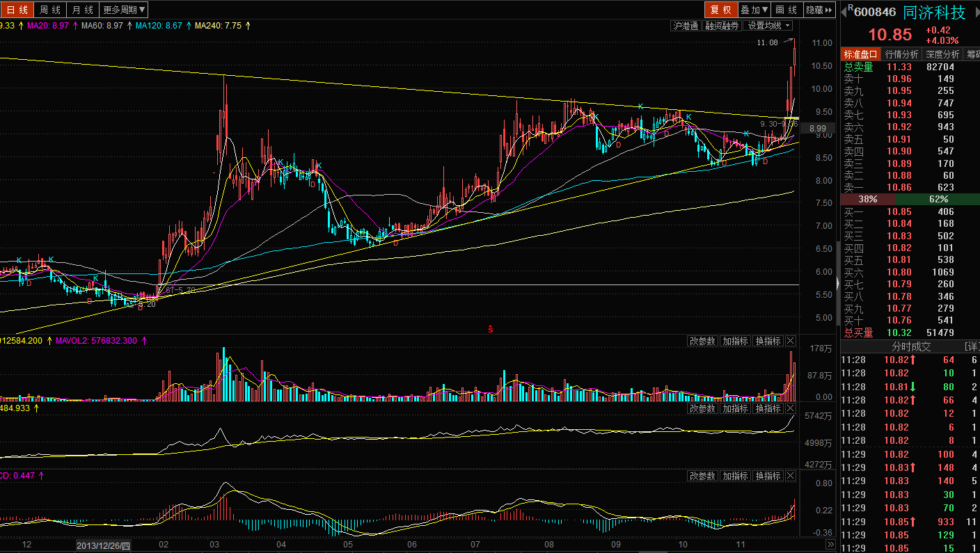Select the 卖五 row at 10.91
980x553 pixels.
click(910, 139)
